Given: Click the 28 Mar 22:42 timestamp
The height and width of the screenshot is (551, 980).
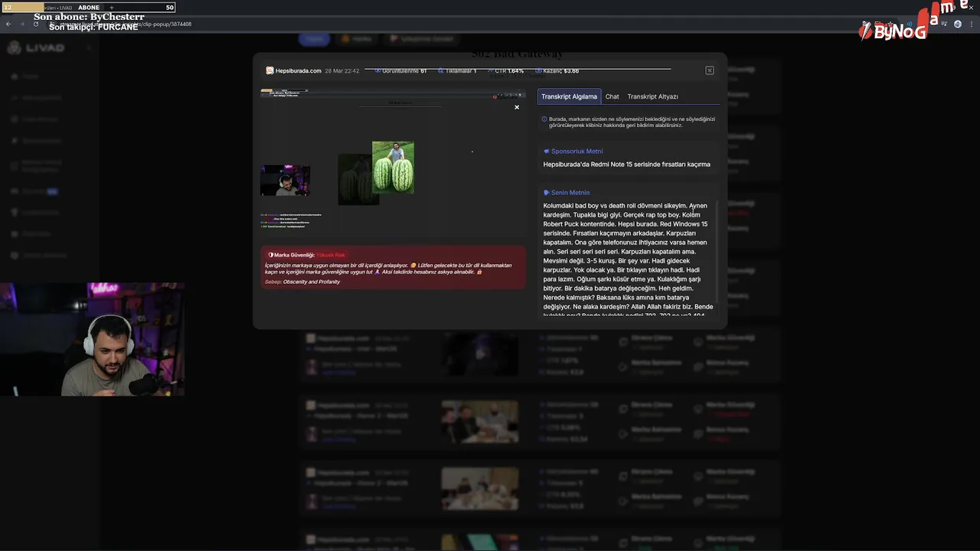Looking at the screenshot, I should pos(341,70).
